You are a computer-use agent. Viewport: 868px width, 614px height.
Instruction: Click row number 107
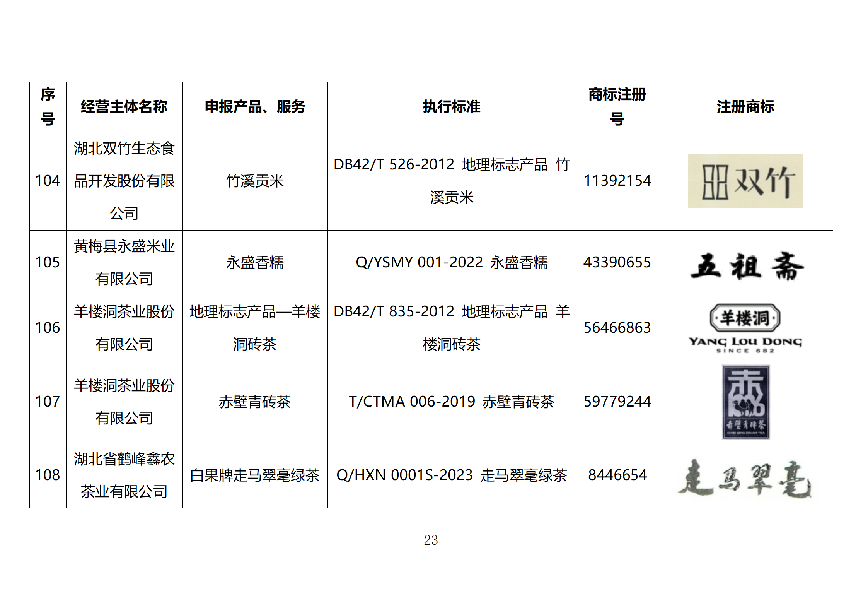pyautogui.click(x=48, y=402)
